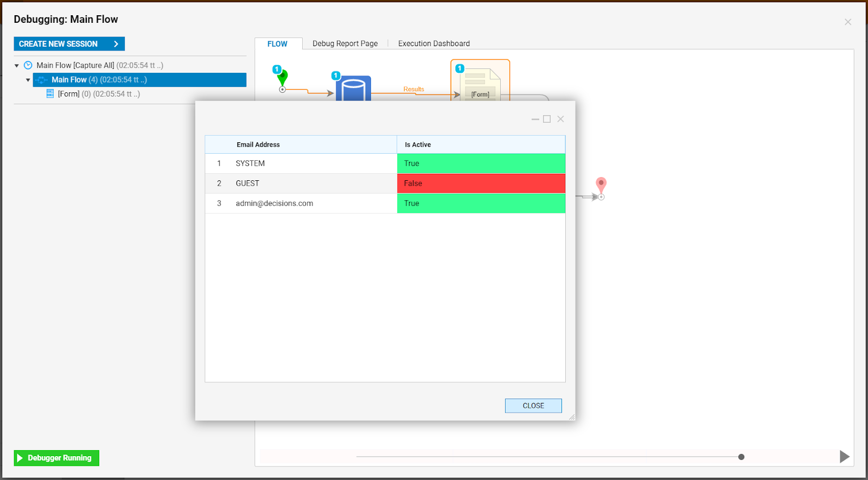Click the count badge on the Form step
Image resolution: width=868 pixels, height=480 pixels.
coord(460,68)
